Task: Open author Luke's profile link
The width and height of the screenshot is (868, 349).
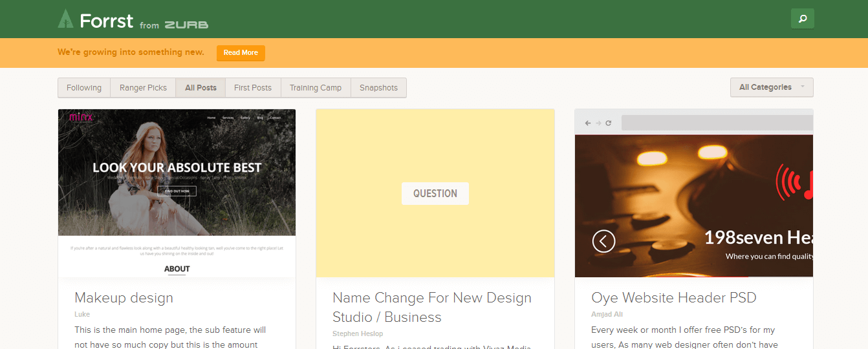Action: click(82, 314)
